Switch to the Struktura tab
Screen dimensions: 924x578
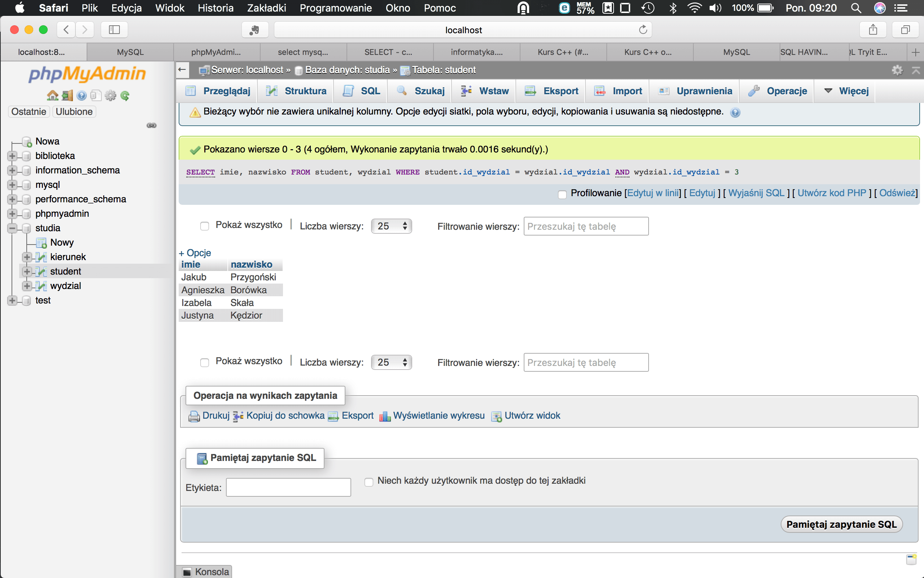click(296, 91)
